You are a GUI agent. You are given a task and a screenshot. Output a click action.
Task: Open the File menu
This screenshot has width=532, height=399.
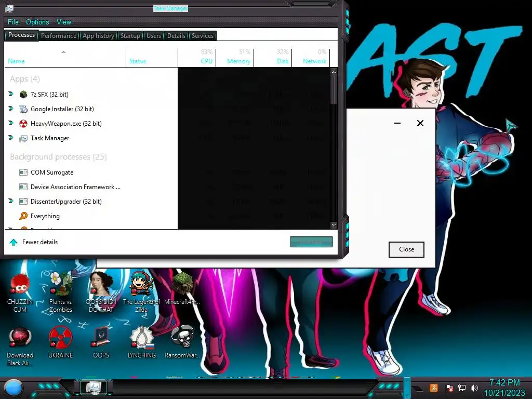tap(13, 22)
